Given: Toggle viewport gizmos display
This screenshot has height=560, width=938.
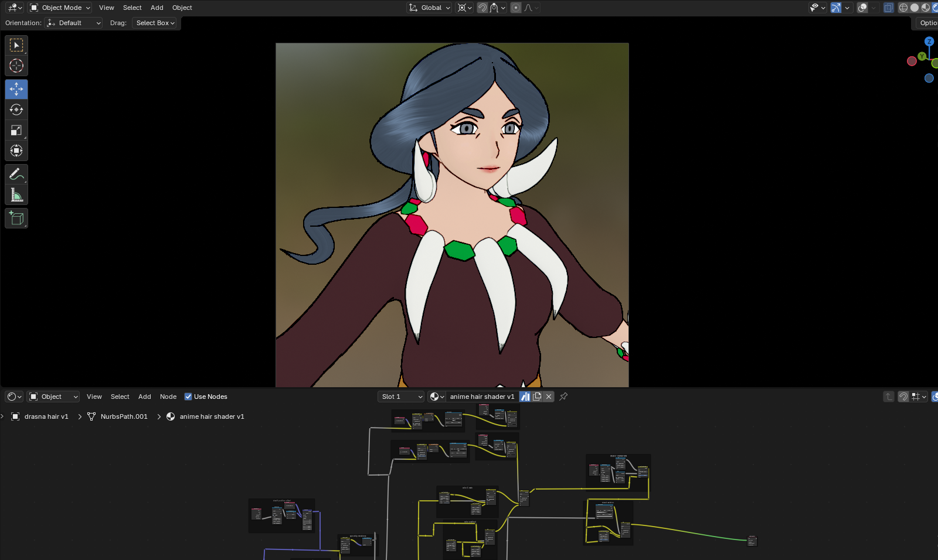Looking at the screenshot, I should [x=836, y=8].
